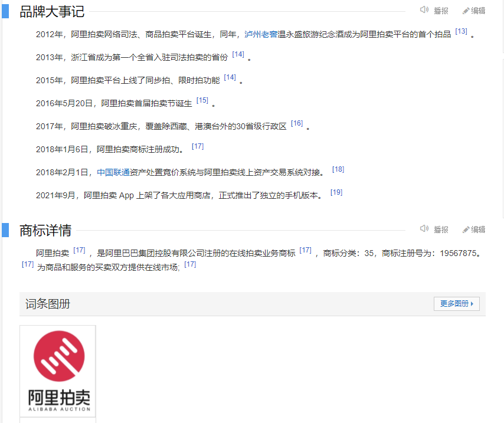This screenshot has width=504, height=423.
Task: Click text 2015年，阿里拍卖平台上线了同步拍、限时拍功能
Action: pyautogui.click(x=127, y=80)
